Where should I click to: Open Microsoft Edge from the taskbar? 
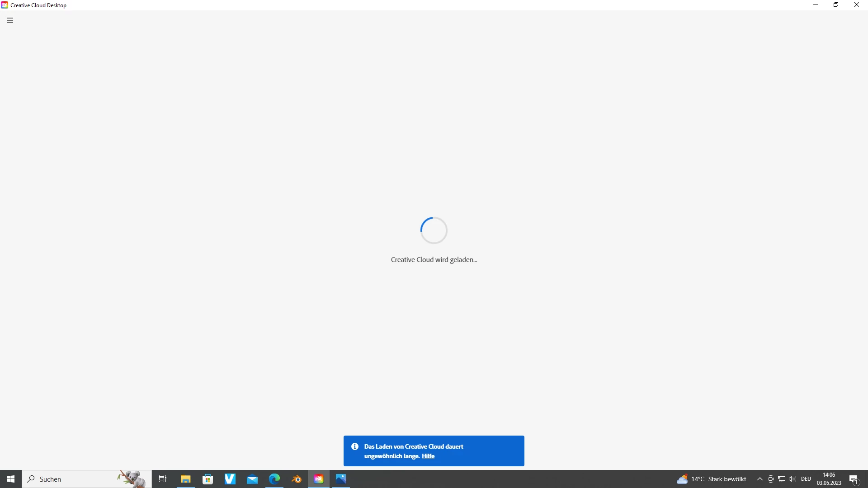[274, 479]
